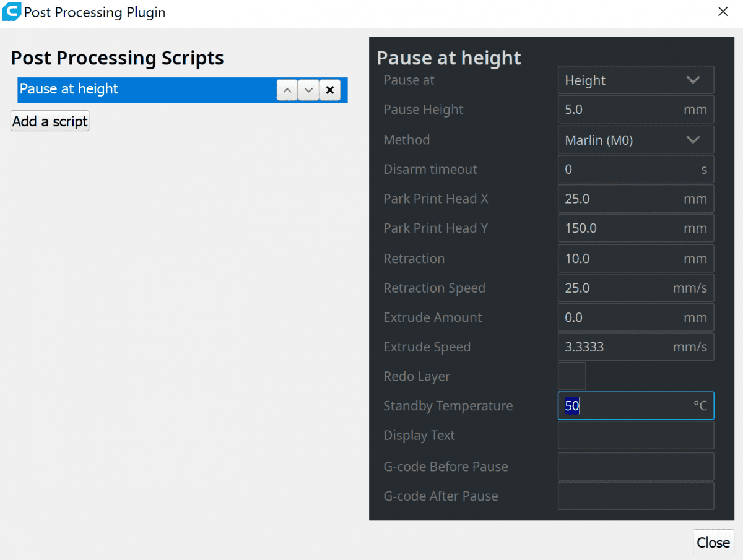The image size is (743, 560).
Task: Focus the Display Text input box
Action: (635, 436)
